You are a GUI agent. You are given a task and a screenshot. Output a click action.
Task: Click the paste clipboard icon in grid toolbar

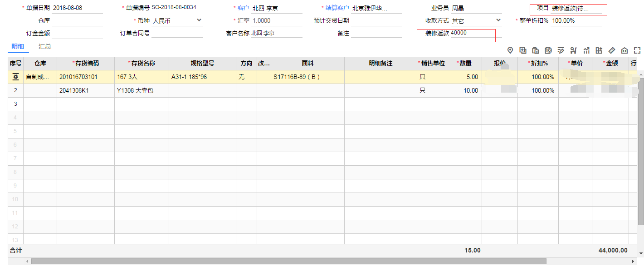pyautogui.click(x=535, y=50)
